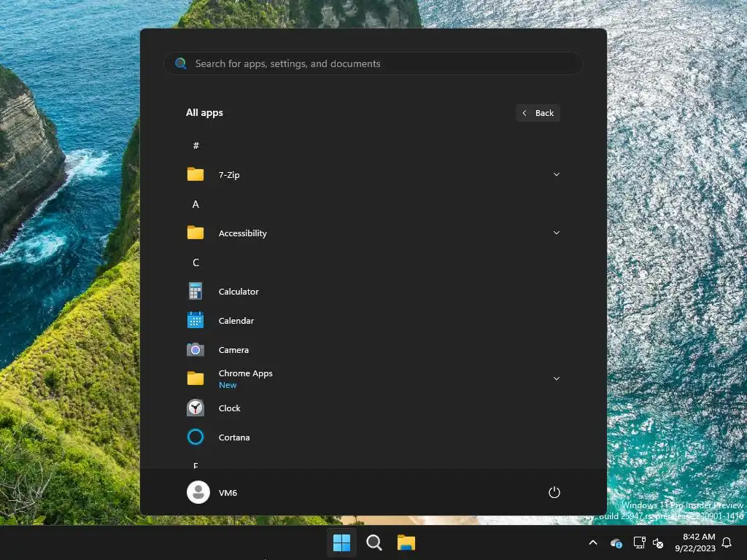Click the C letter header
747x560 pixels.
196,262
